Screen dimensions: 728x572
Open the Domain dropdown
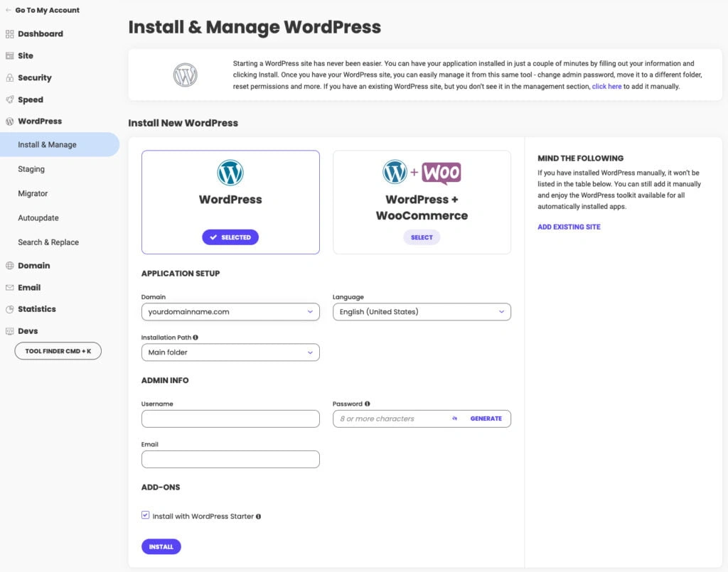pyautogui.click(x=230, y=312)
